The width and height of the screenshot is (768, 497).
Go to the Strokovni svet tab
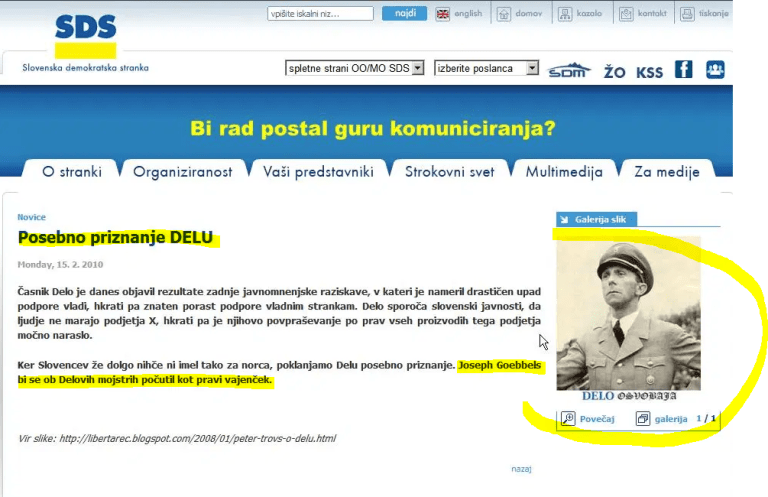[450, 172]
